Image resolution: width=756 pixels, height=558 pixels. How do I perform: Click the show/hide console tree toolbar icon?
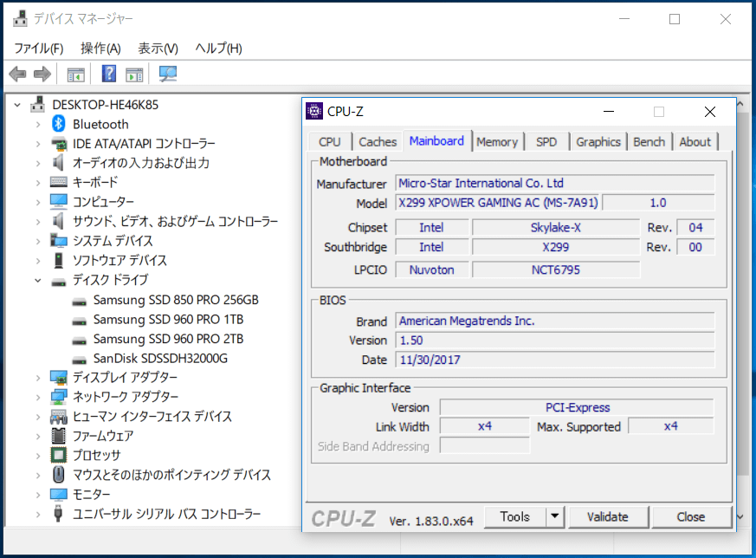75,75
